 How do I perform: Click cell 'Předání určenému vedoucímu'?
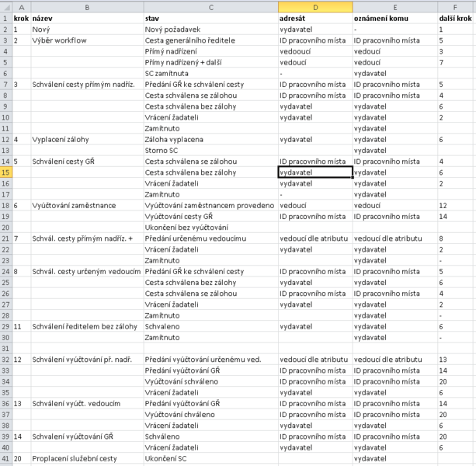(211, 238)
